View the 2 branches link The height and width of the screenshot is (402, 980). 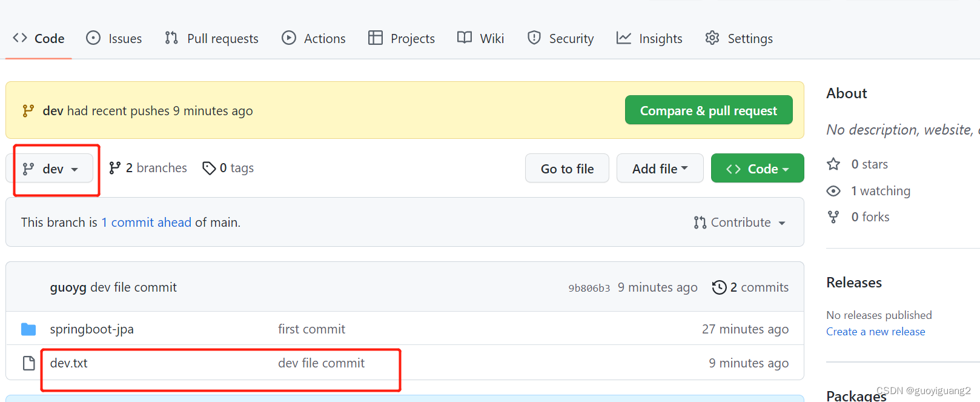pyautogui.click(x=148, y=168)
